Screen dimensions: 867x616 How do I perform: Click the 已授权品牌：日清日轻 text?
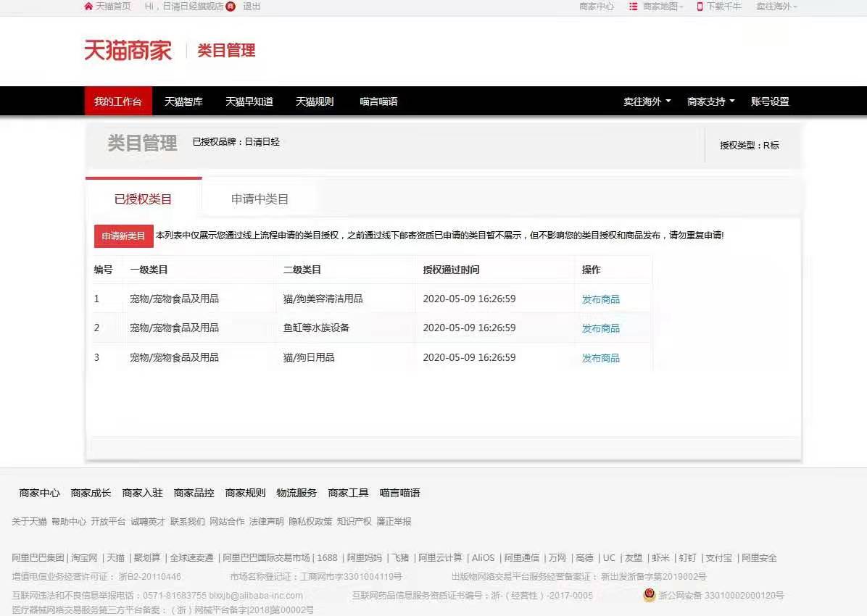click(236, 142)
